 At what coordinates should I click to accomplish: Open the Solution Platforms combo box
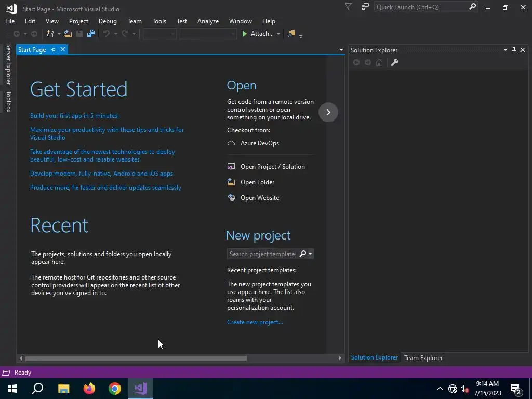[208, 34]
